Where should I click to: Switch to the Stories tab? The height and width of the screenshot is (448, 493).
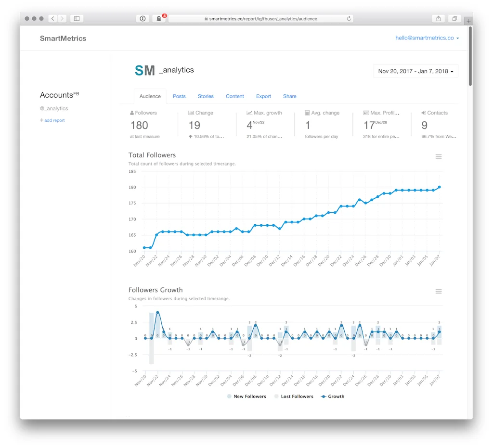206,96
